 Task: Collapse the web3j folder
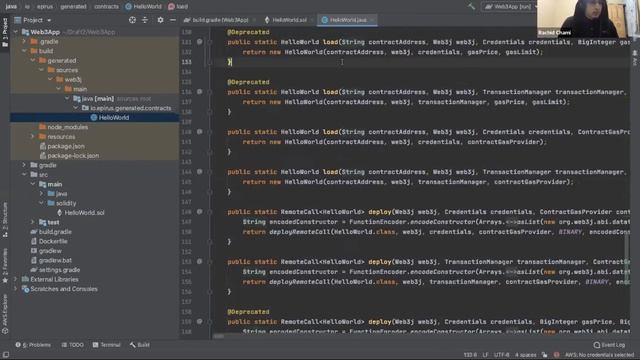click(x=50, y=79)
